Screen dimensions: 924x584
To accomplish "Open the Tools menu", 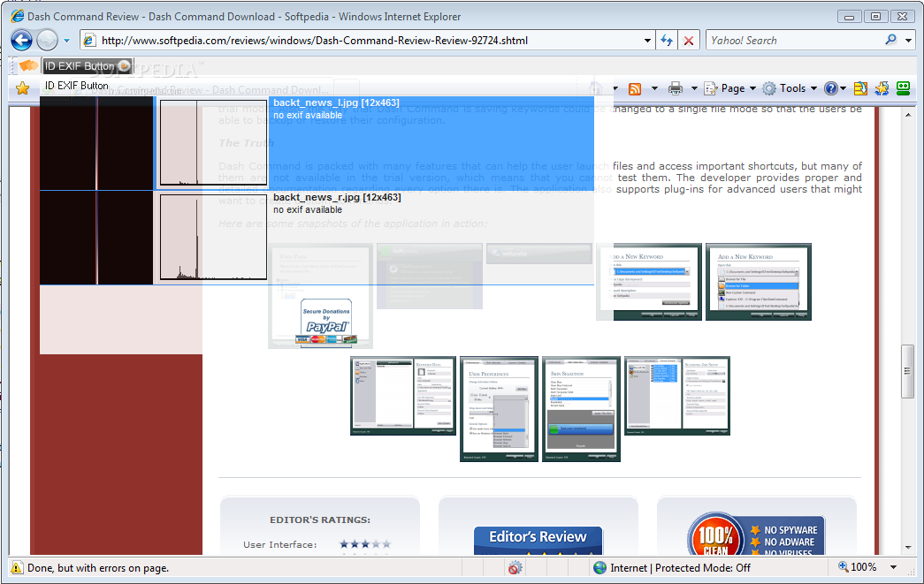I will click(790, 88).
